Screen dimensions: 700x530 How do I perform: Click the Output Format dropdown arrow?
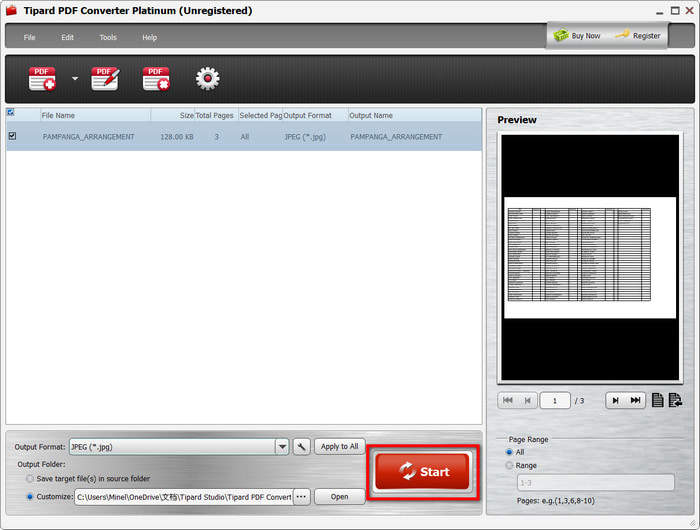coord(282,447)
